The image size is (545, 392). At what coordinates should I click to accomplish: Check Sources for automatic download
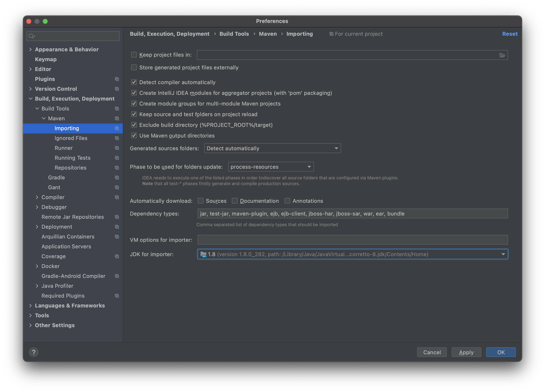pyautogui.click(x=200, y=201)
